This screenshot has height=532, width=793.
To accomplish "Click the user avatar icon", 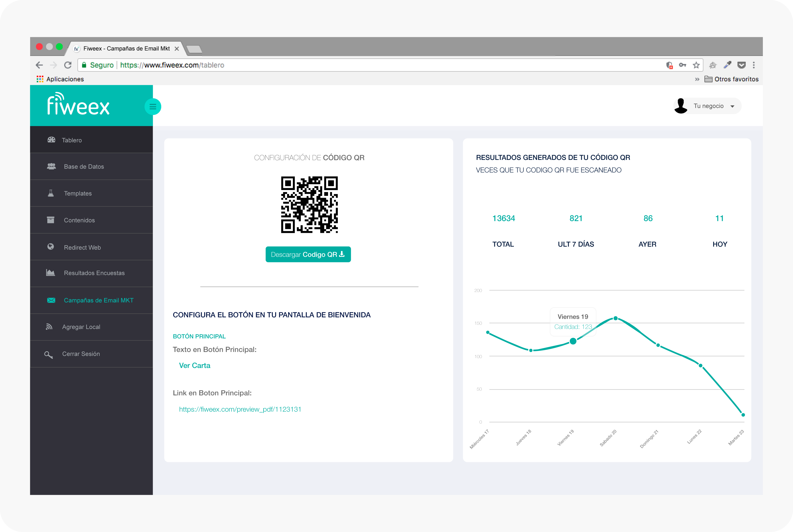I will (681, 106).
